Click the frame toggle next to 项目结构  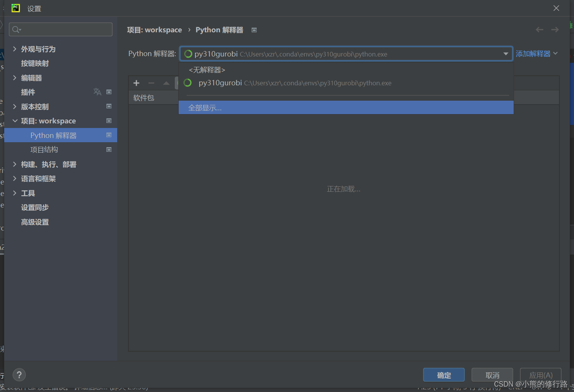pos(109,149)
